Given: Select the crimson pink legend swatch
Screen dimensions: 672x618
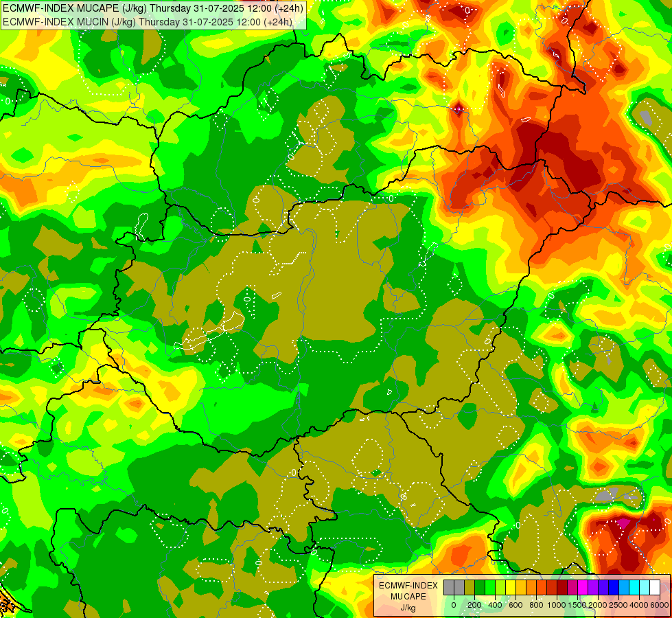Looking at the screenshot, I should click(572, 587).
